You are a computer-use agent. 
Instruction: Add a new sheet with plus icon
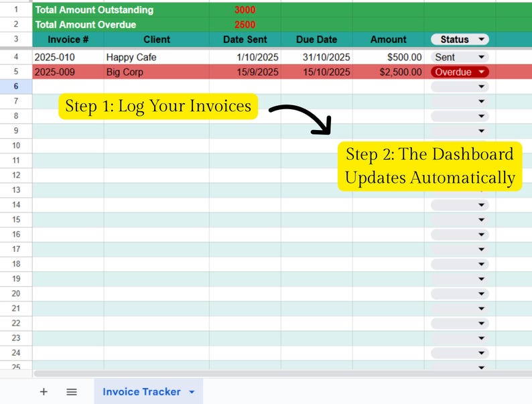[44, 392]
